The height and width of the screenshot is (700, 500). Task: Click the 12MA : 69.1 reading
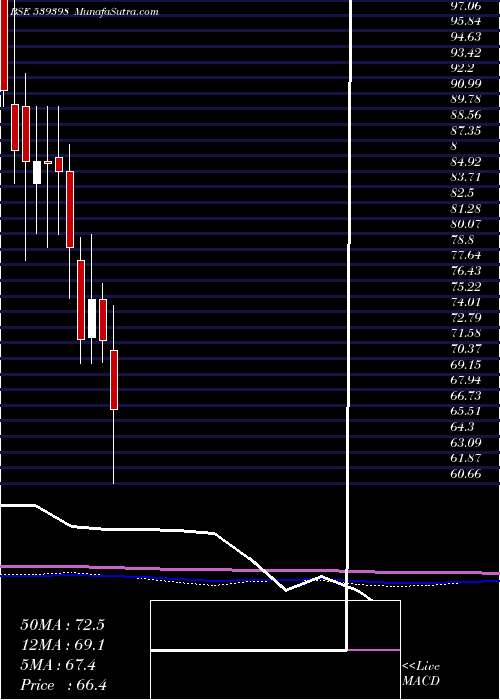62,644
